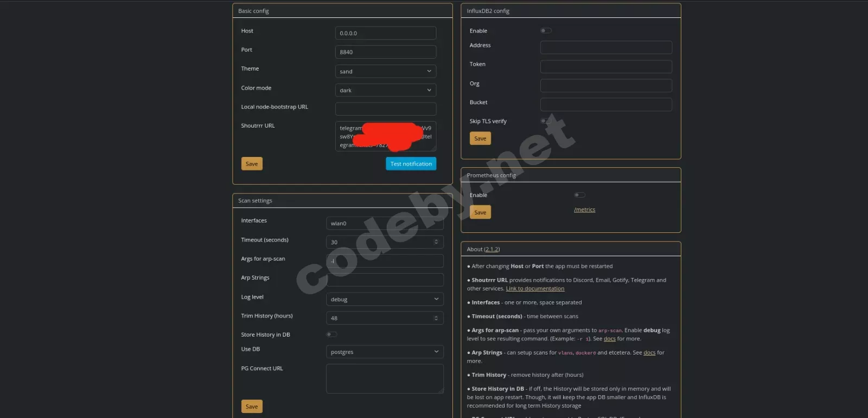Open docs link for Arp Strings

coord(649,353)
